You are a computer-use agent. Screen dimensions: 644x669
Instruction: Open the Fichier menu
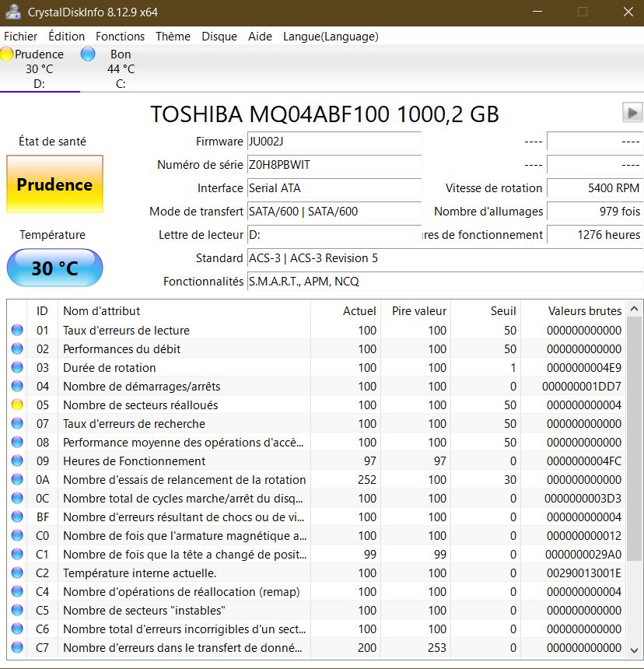20,37
